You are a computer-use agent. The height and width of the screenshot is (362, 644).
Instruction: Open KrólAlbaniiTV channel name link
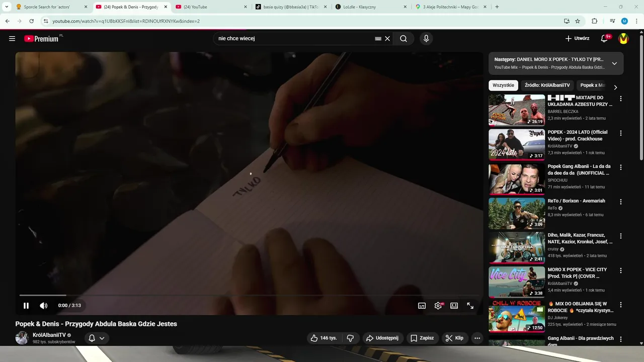pyautogui.click(x=49, y=335)
